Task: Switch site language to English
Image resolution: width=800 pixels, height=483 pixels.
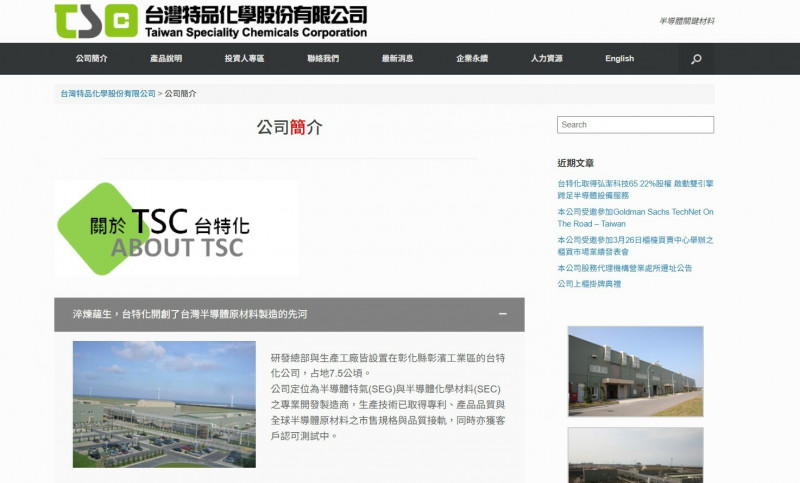Action: coord(619,59)
